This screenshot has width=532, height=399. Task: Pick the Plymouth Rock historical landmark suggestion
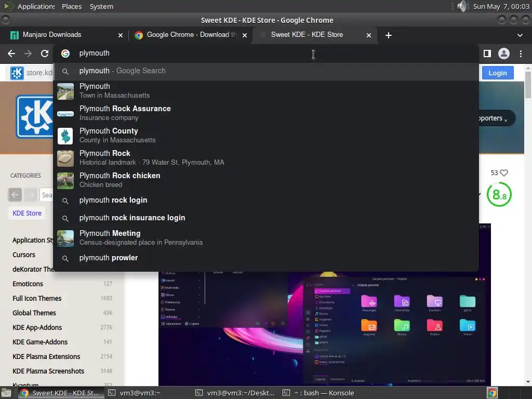[x=266, y=158]
